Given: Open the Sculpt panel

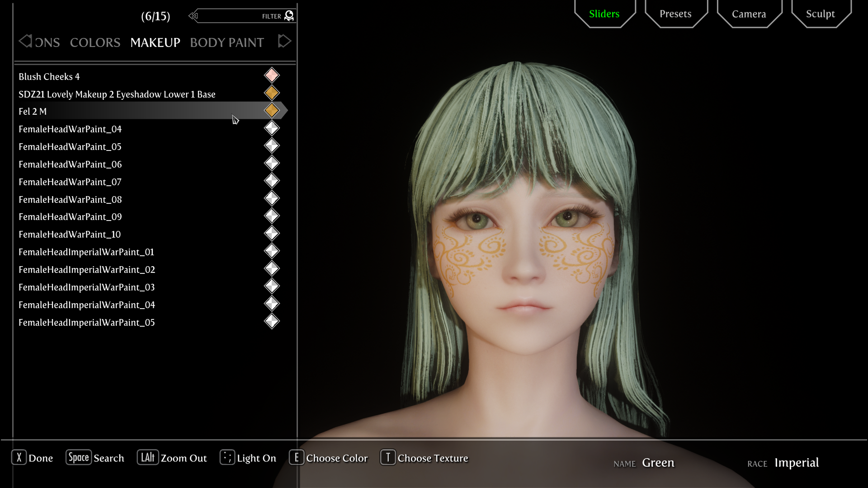Looking at the screenshot, I should (820, 14).
